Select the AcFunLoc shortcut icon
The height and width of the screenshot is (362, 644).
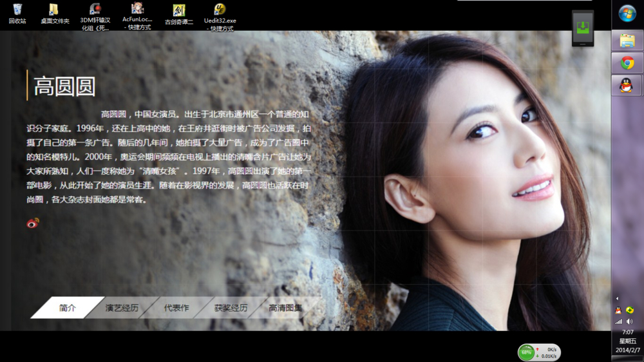137,17
